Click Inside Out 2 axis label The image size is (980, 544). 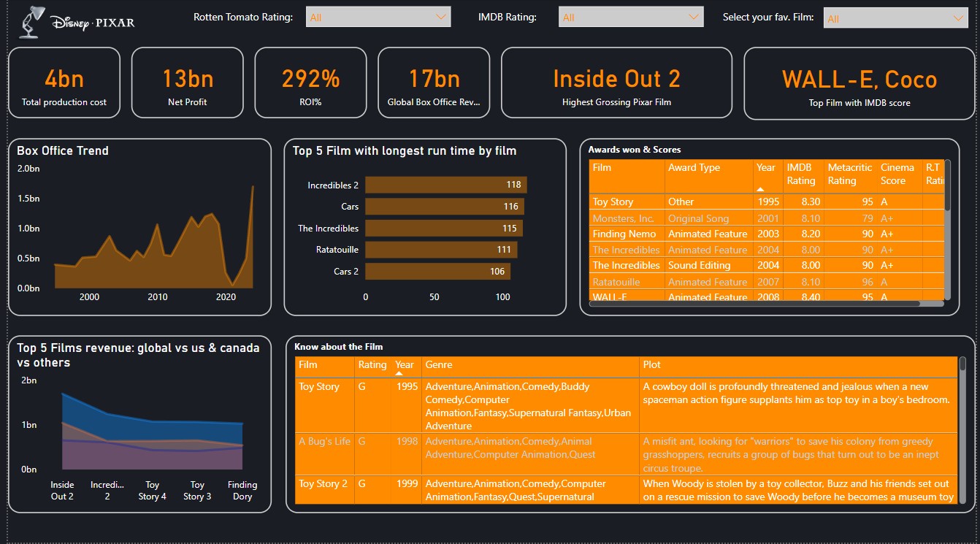tap(62, 491)
